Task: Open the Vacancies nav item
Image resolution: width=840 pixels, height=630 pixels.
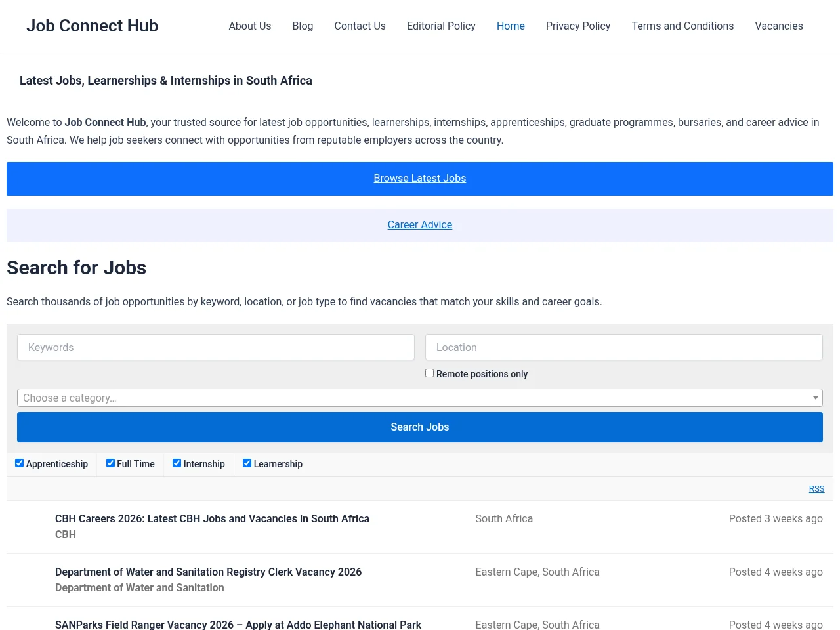Action: 779,26
